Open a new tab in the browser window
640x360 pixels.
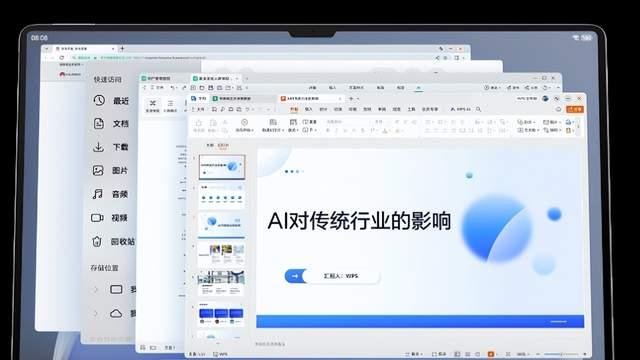122,49
